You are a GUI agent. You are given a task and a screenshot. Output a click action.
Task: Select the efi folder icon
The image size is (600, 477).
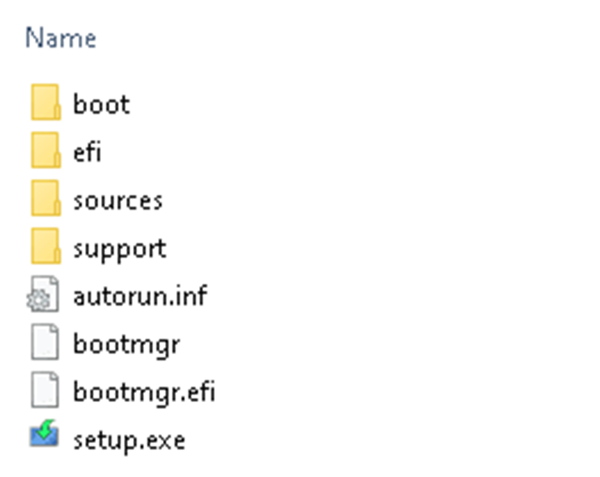point(45,152)
